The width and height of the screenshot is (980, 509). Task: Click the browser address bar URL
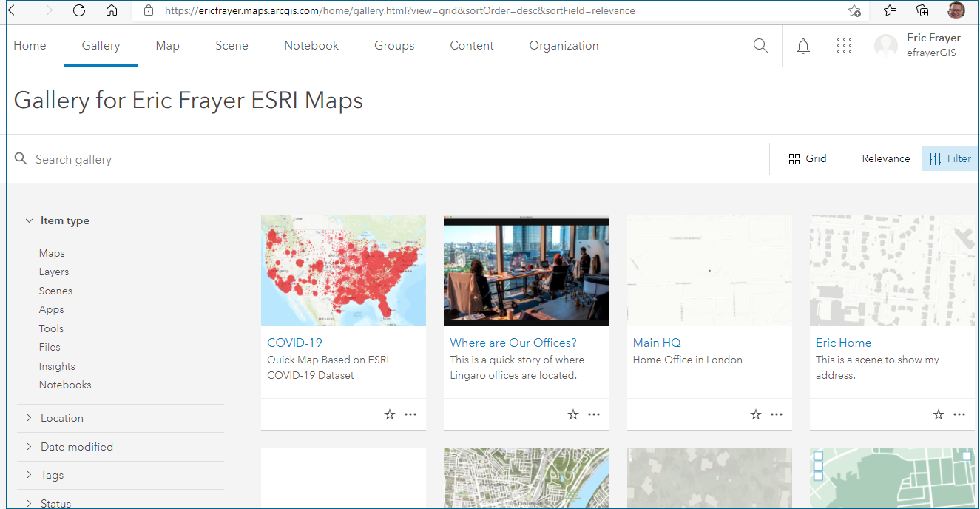click(x=399, y=11)
